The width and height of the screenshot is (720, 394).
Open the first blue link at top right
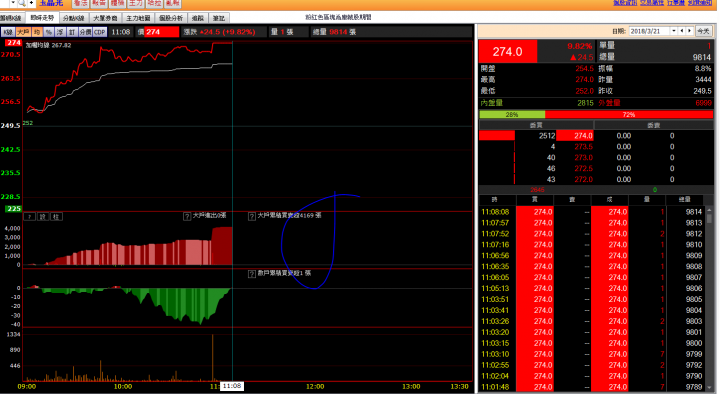pyautogui.click(x=625, y=3)
